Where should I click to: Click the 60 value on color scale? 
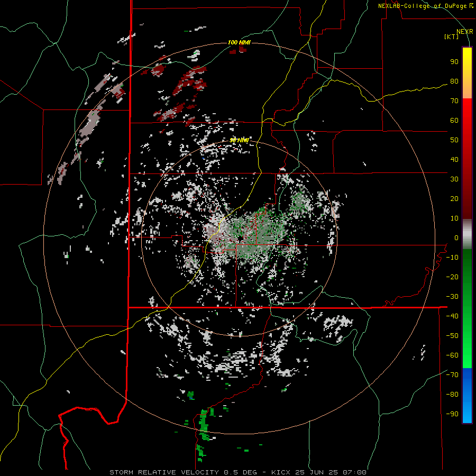coord(454,120)
